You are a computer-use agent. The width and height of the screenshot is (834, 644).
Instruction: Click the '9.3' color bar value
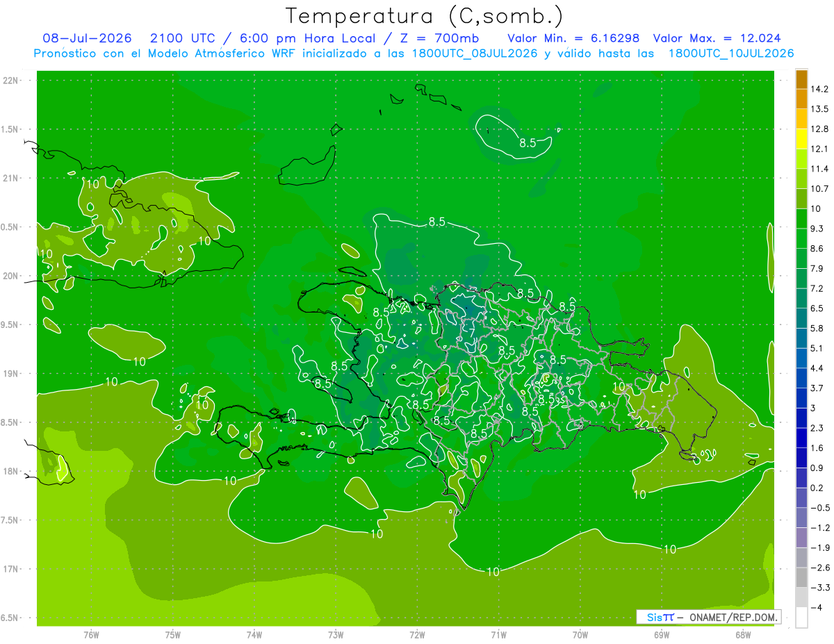[817, 229]
